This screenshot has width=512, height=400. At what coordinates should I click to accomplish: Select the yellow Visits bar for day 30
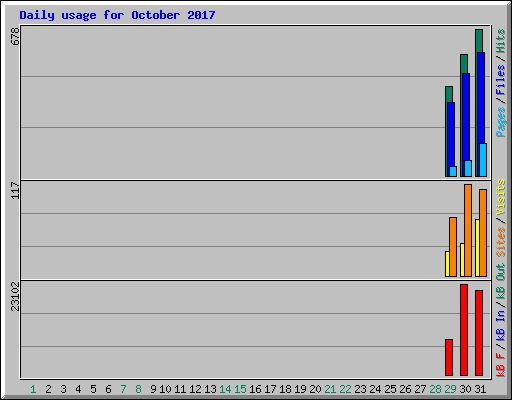click(462, 260)
